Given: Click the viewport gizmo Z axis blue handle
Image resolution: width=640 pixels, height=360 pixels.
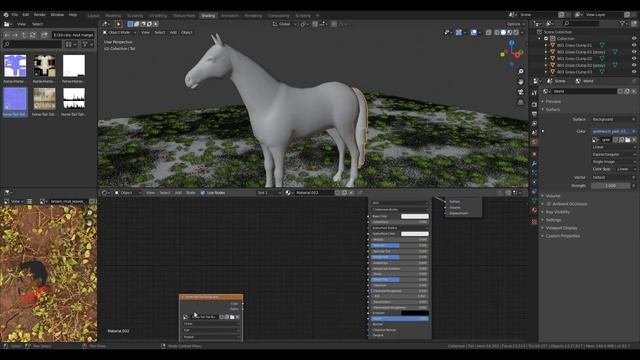Looking at the screenshot, I should coord(511,42).
